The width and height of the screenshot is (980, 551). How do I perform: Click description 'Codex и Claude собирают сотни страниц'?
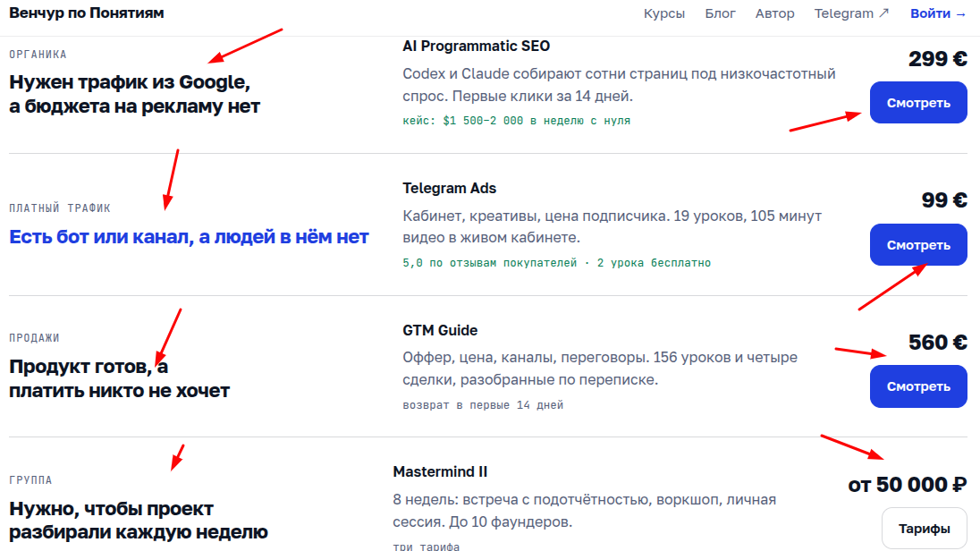(619, 85)
